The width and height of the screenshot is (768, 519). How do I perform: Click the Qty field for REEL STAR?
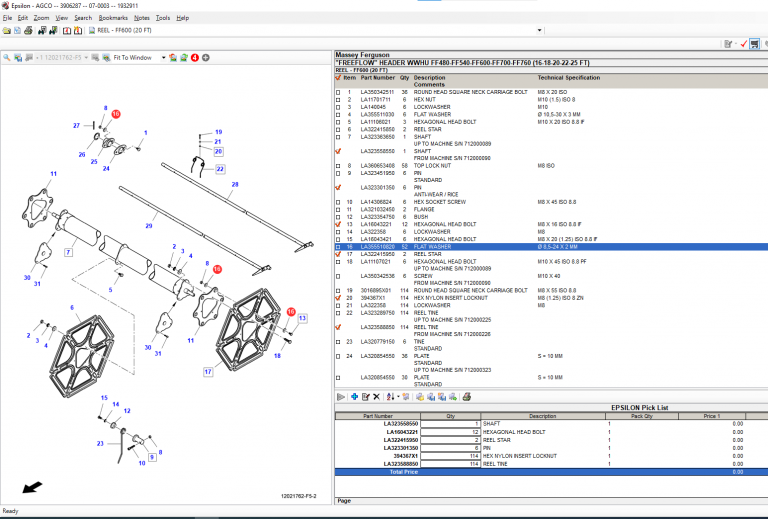449,439
